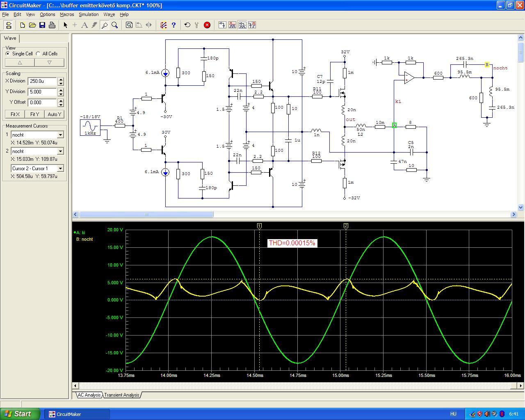The image size is (525, 420).
Task: Click the Fit X button
Action: (15, 114)
